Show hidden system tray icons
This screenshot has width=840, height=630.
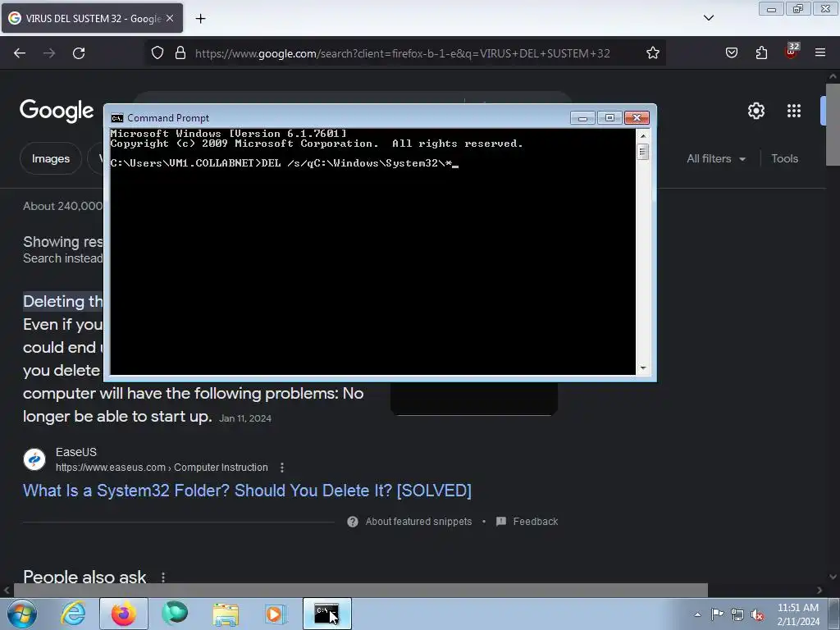(x=697, y=614)
